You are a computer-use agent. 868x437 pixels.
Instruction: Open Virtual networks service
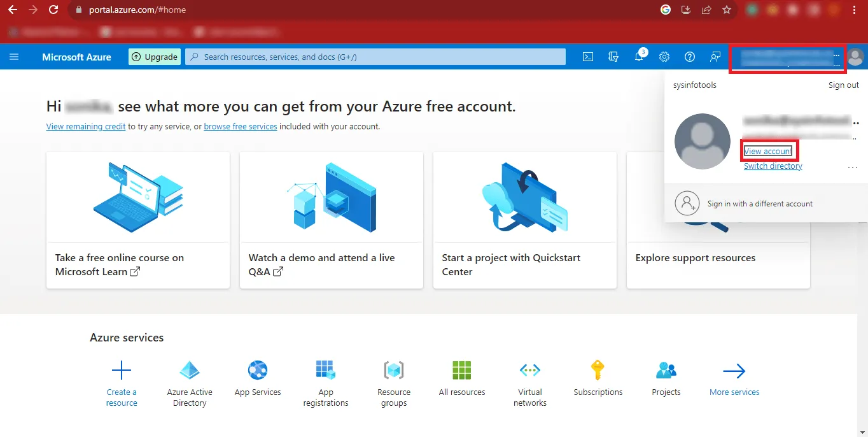tap(529, 370)
